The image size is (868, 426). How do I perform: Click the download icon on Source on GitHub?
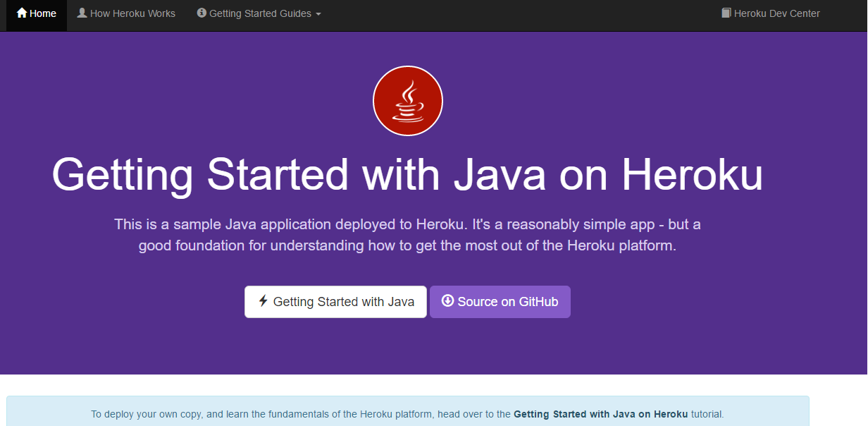point(449,301)
